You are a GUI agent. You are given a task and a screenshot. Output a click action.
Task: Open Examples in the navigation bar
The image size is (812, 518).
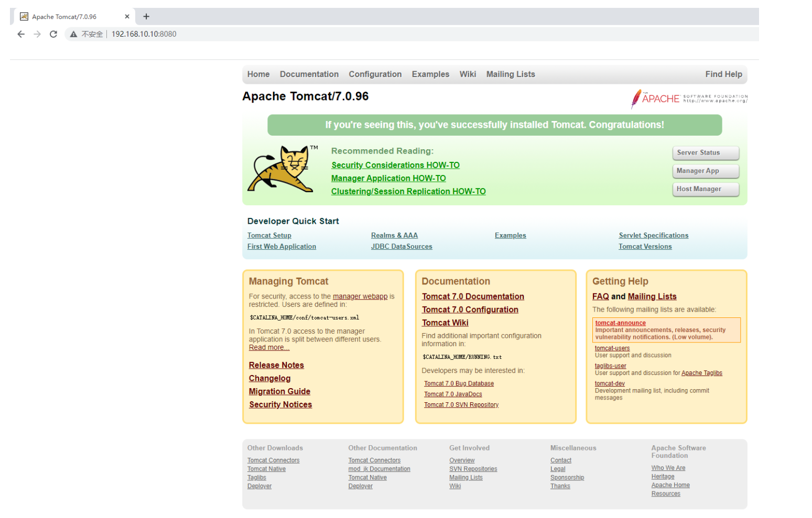pyautogui.click(x=430, y=74)
